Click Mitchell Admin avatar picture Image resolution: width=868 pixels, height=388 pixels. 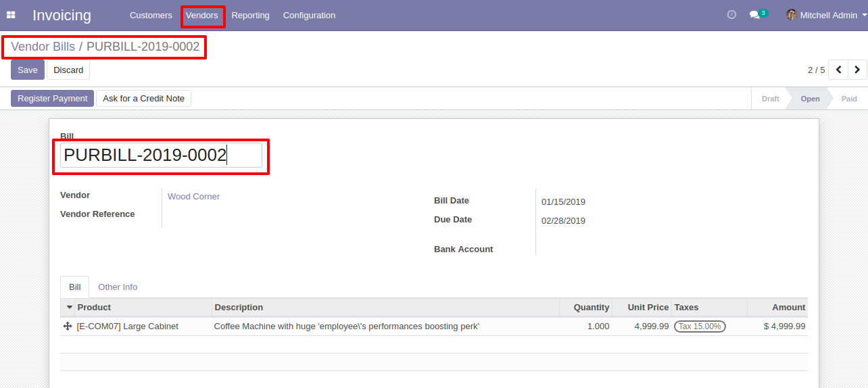click(x=792, y=15)
